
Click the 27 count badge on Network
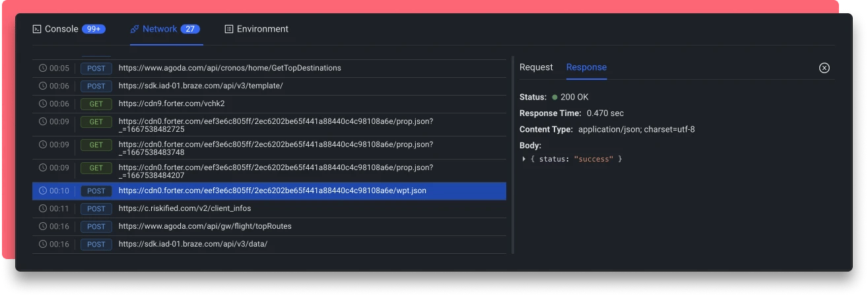191,29
